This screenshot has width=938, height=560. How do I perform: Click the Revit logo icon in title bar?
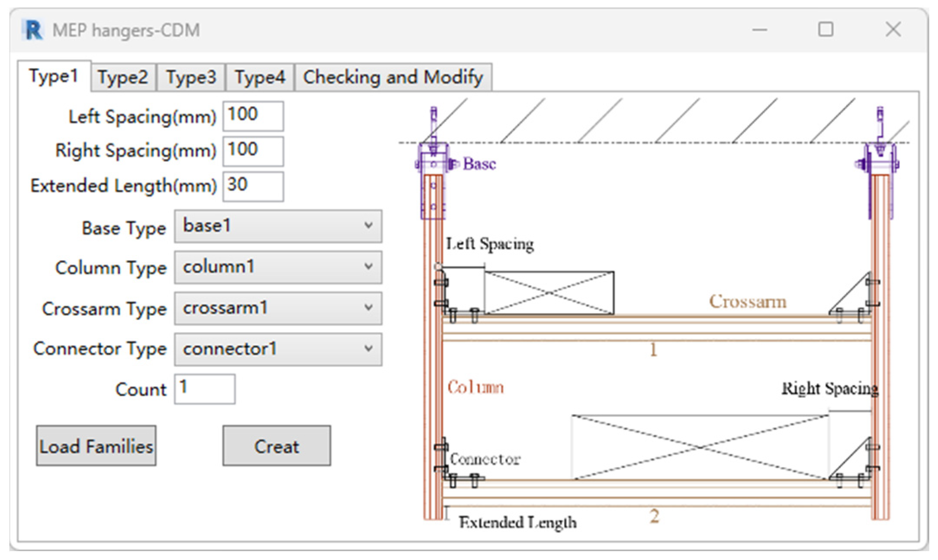click(x=33, y=30)
